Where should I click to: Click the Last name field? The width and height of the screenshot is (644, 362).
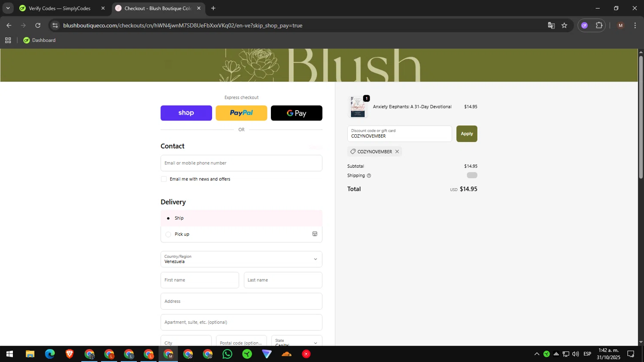pos(283,280)
